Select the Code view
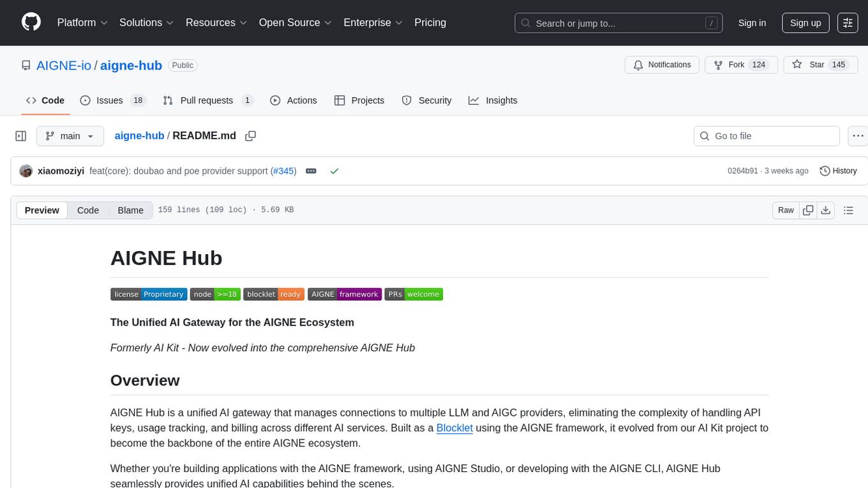Viewport: 868px width, 488px height. (x=88, y=210)
